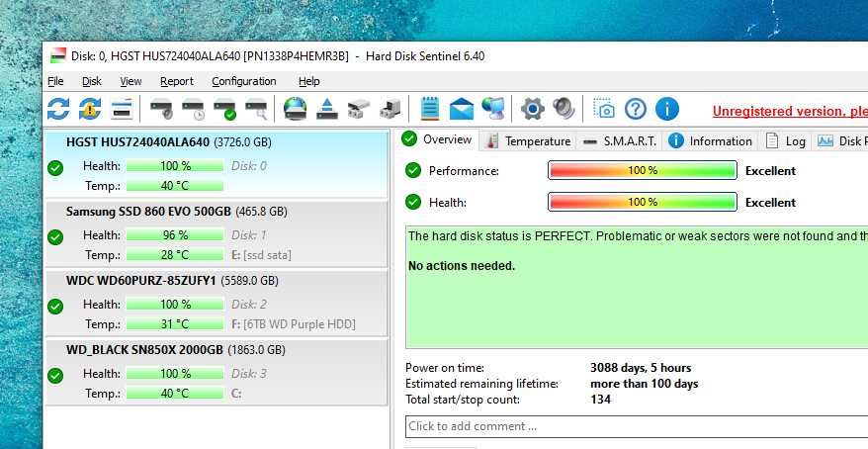Click the globe with monitor network icon
The image size is (868, 449).
click(x=492, y=109)
